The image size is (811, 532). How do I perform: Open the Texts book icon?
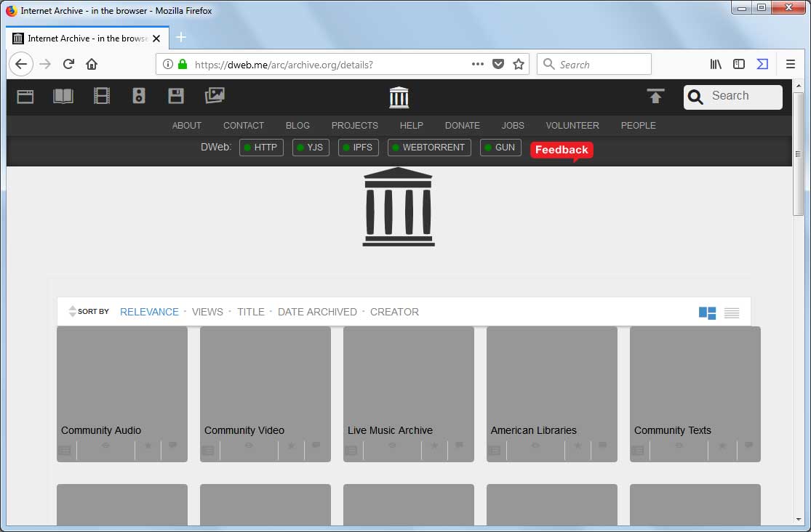[63, 96]
